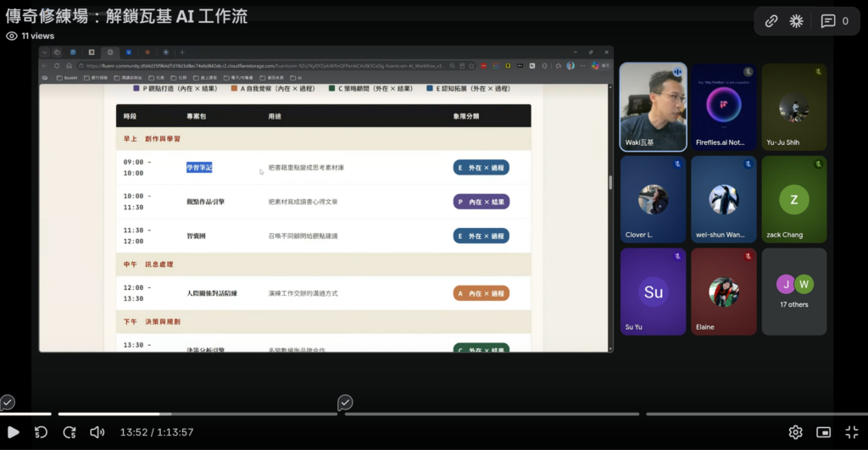Select Waki瓦基 participant tile
This screenshot has height=450, width=868.
click(x=654, y=106)
